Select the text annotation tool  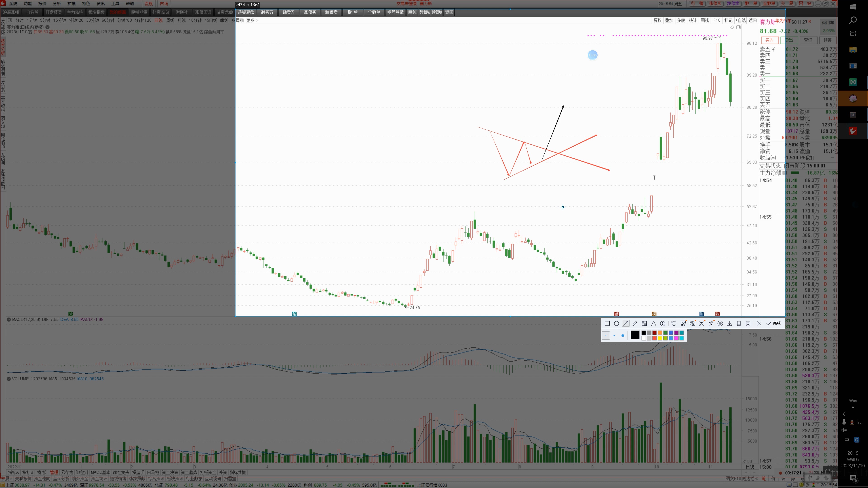(x=653, y=323)
